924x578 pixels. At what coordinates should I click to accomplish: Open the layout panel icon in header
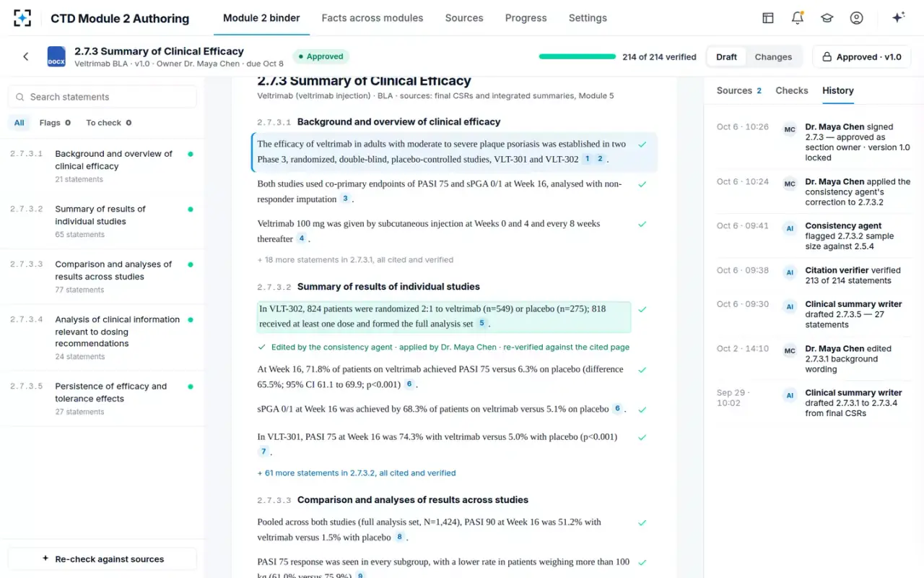(x=768, y=18)
